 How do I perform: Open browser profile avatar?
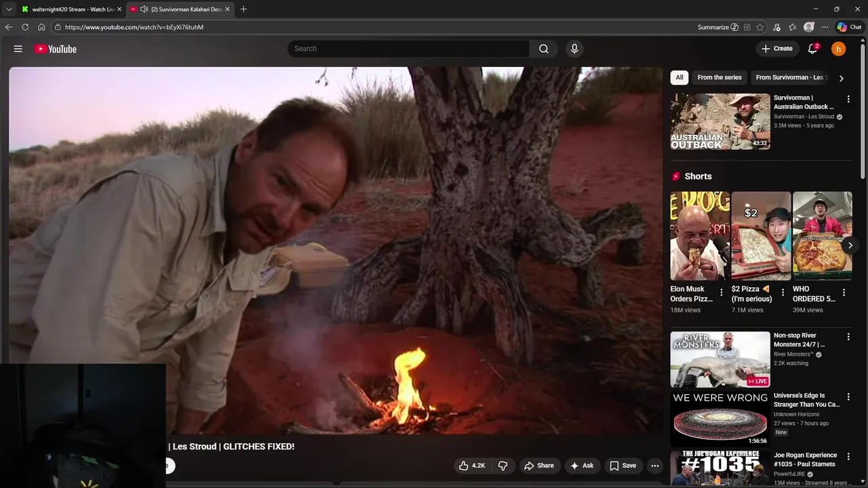click(x=808, y=27)
